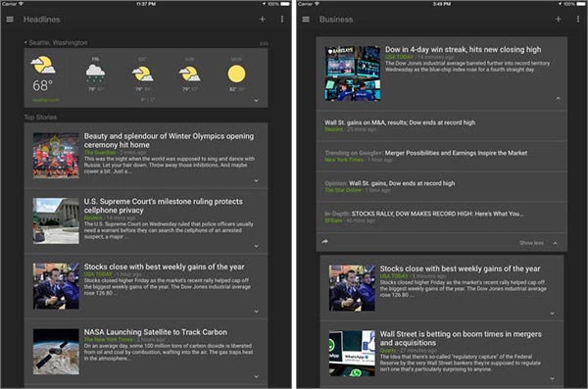The width and height of the screenshot is (588, 389).
Task: Open Merger Possibilities and Earnings headline
Action: [456, 153]
